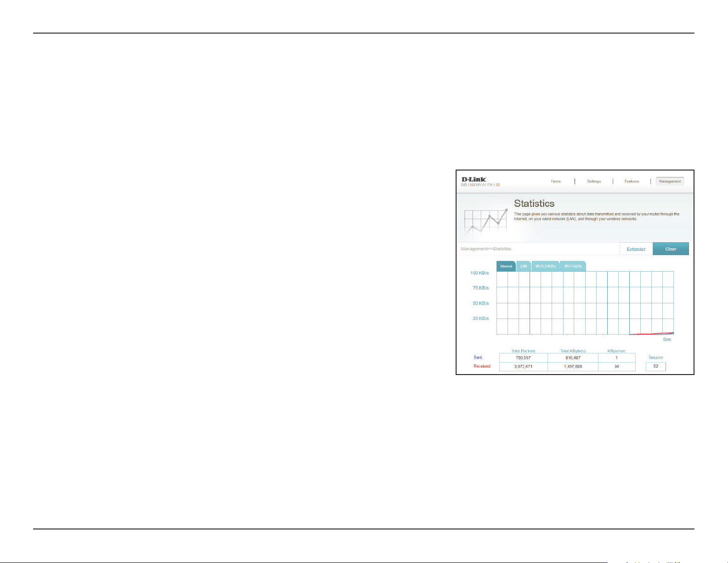Viewport: 728px width, 563px height.
Task: Click the Session value box showing 52
Action: click(656, 366)
